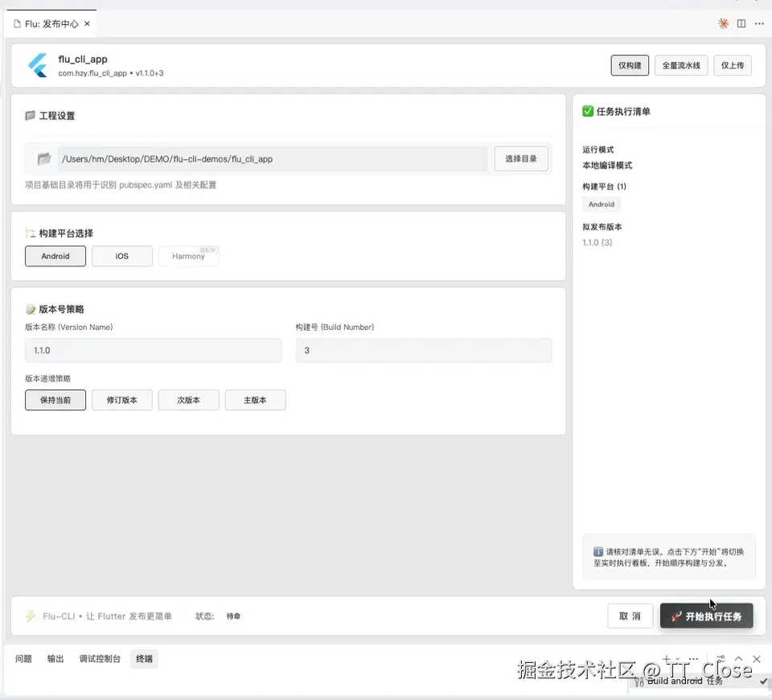Choose the 主版本 version strategy
772x700 pixels.
[x=255, y=400]
